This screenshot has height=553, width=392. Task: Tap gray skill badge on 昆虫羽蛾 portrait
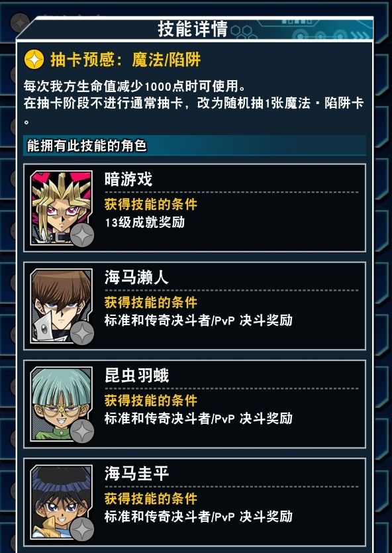tap(82, 430)
